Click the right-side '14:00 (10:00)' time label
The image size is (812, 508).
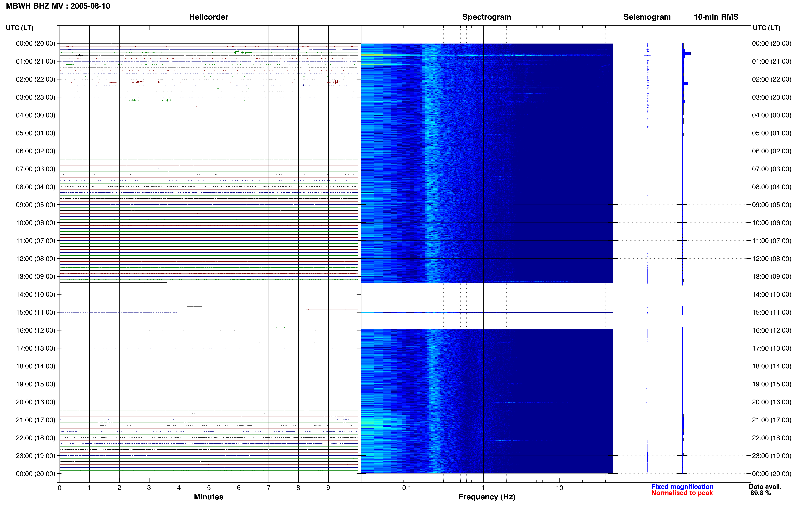tap(772, 294)
